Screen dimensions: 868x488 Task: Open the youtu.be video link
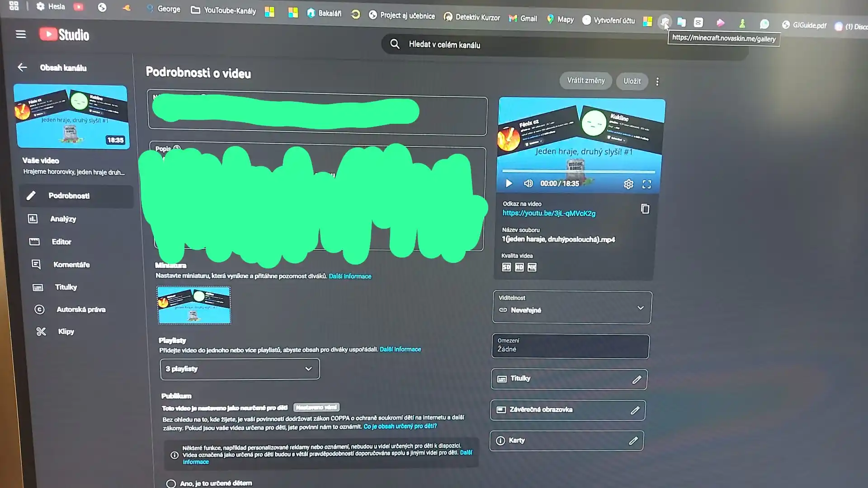click(x=549, y=213)
